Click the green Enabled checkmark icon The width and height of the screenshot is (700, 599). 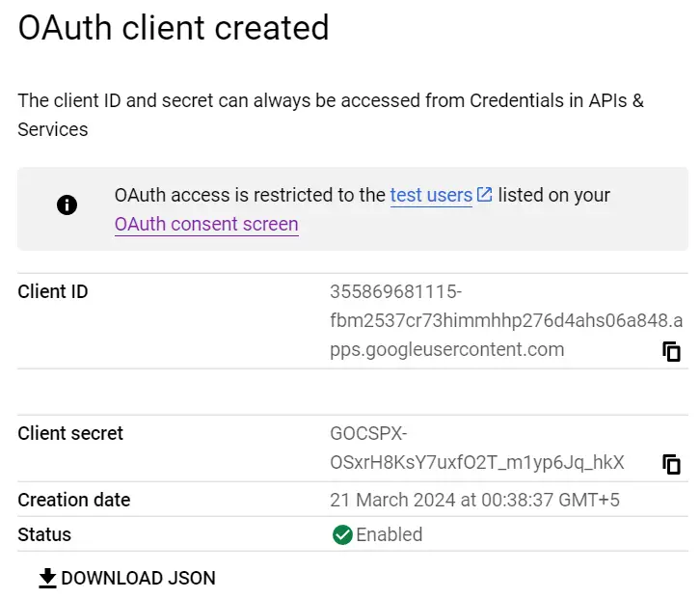click(342, 534)
